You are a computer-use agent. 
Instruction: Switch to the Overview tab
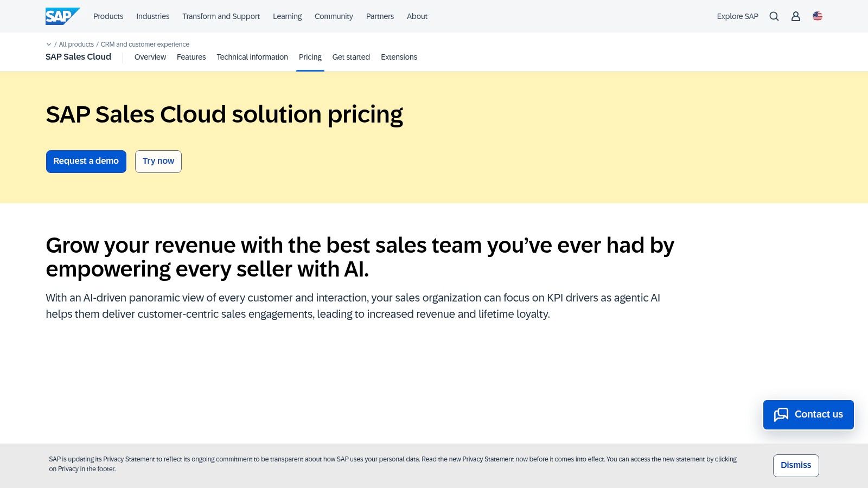pyautogui.click(x=150, y=57)
